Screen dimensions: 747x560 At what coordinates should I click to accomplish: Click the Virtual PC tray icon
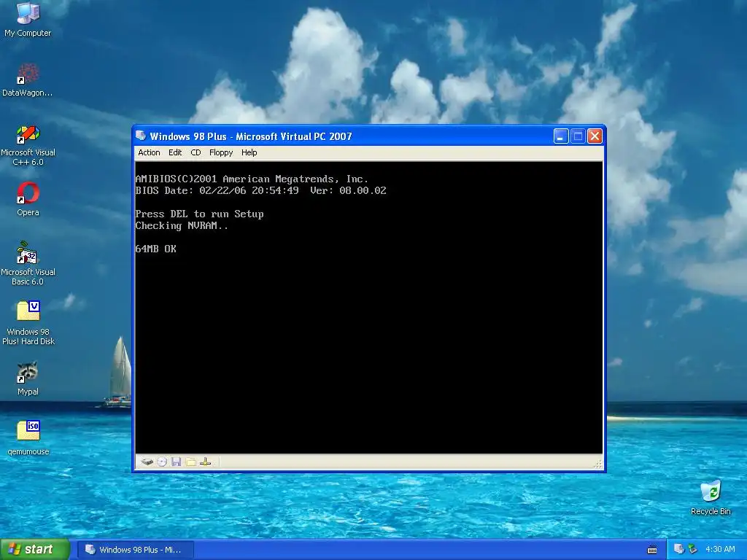click(679, 549)
